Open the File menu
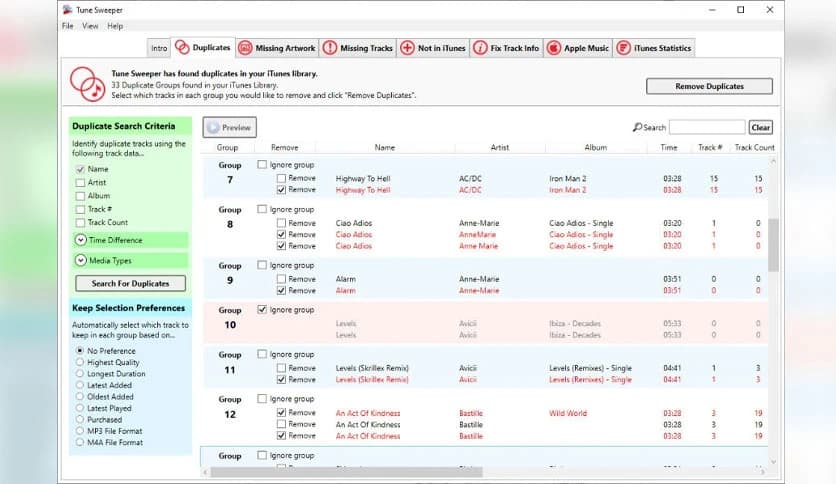Image resolution: width=836 pixels, height=484 pixels. (x=67, y=26)
